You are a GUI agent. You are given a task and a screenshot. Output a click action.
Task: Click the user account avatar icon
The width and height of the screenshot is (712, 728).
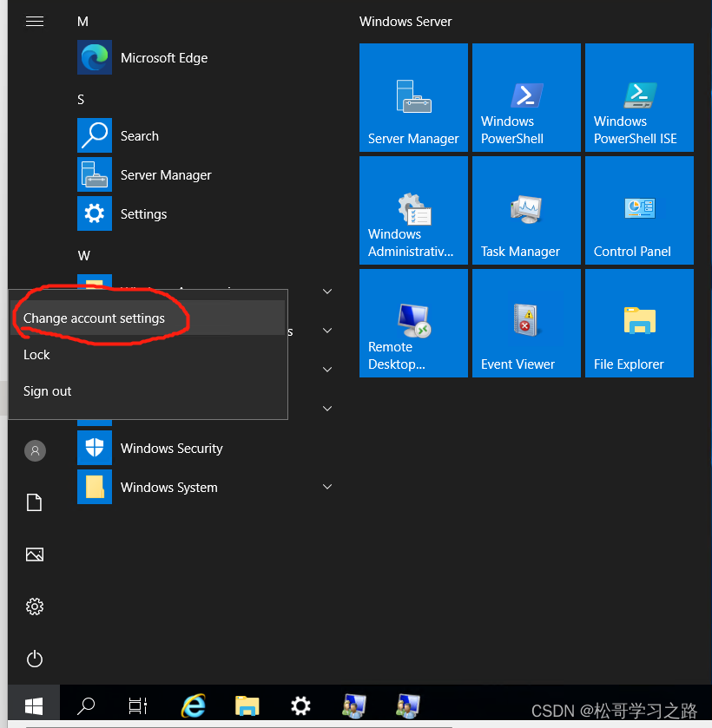click(x=35, y=450)
